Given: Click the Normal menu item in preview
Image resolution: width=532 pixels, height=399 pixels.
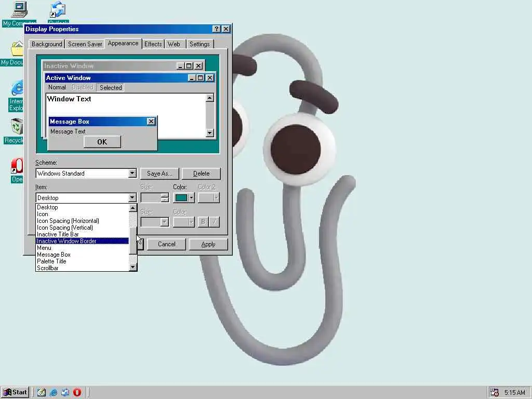Looking at the screenshot, I should [x=57, y=87].
